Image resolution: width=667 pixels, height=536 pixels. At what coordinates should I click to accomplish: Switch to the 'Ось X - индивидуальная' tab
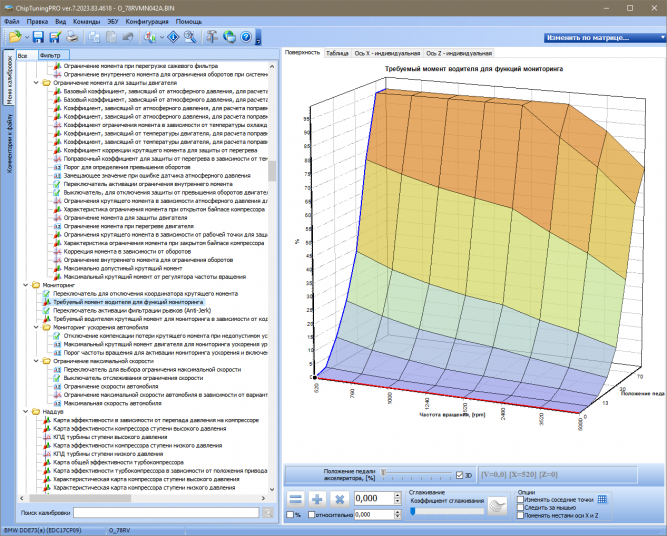point(387,53)
